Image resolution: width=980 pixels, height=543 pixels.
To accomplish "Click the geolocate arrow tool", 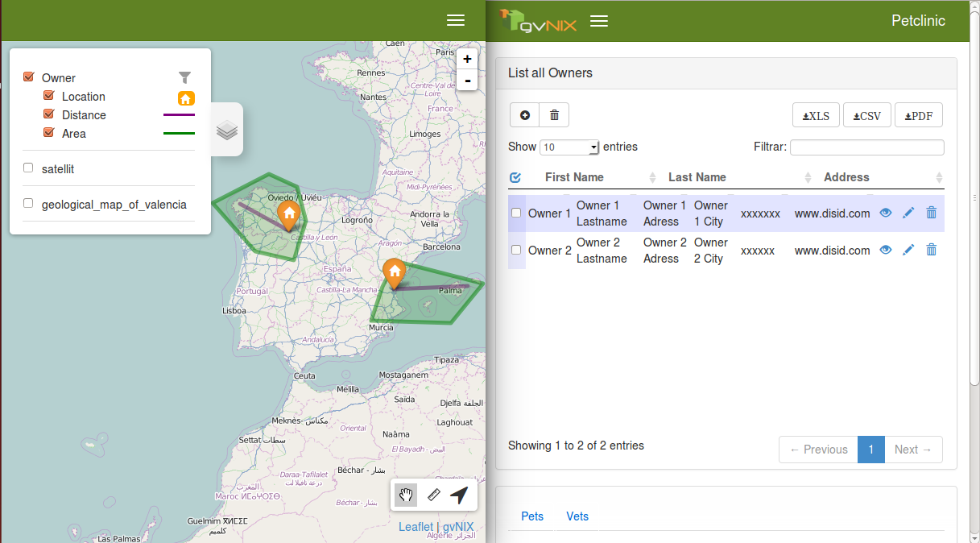I will [x=459, y=495].
